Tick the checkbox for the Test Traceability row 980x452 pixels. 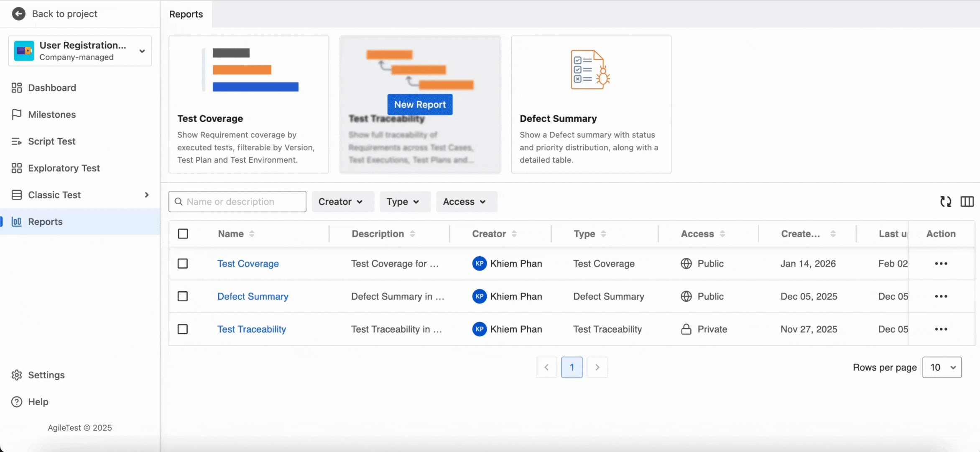[183, 329]
